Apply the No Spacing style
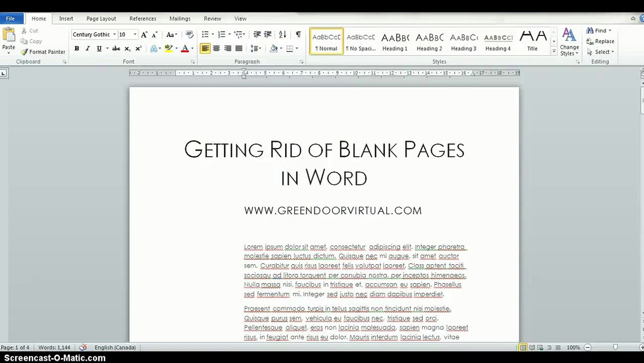644x363 pixels. coord(361,41)
